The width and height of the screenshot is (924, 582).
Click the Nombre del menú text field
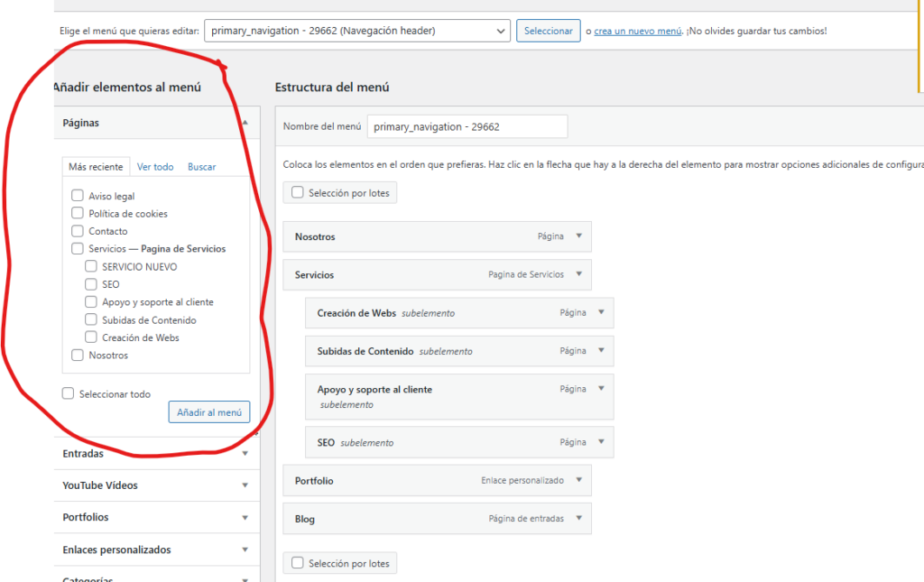[467, 127]
